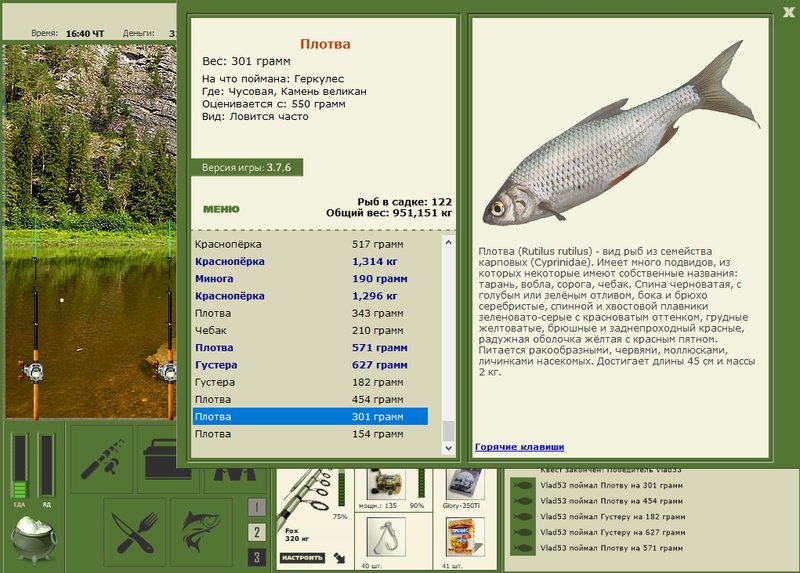Select Краснопёрка 517 грамм row
Screen dimensions: 800x573
click(x=310, y=244)
